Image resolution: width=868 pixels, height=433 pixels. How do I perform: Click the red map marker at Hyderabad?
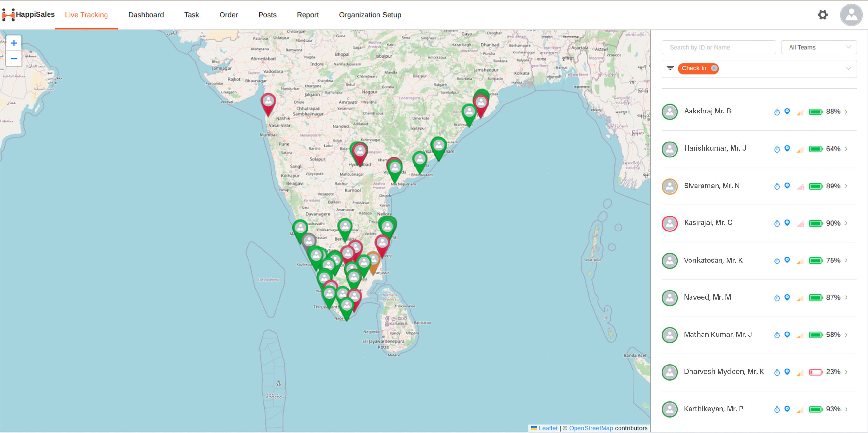pyautogui.click(x=360, y=154)
